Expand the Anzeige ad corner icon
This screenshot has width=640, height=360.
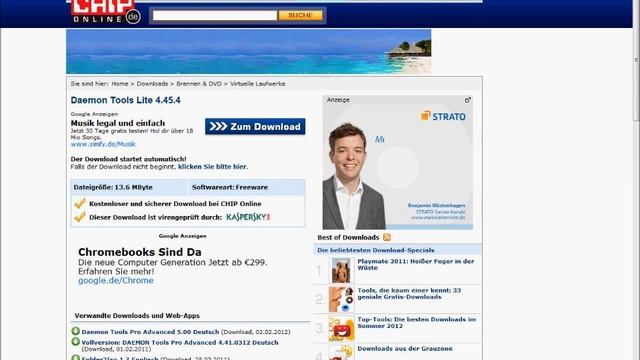pyautogui.click(x=468, y=100)
